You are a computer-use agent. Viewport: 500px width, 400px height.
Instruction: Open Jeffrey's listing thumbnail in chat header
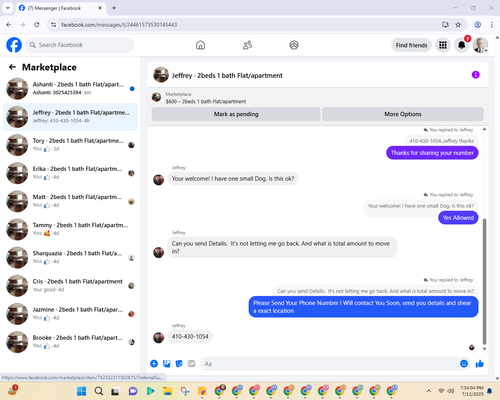[x=161, y=75]
